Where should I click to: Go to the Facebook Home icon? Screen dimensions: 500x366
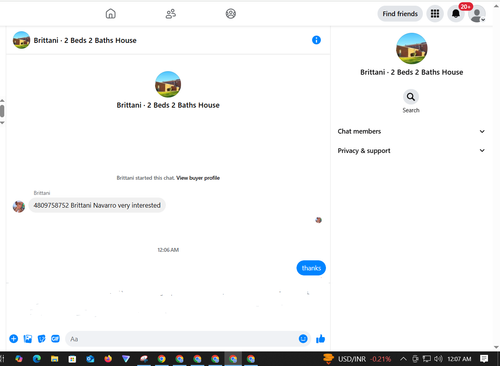[111, 14]
